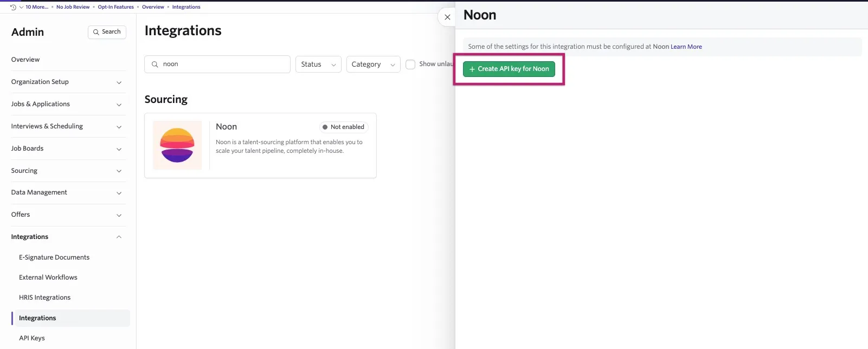Click the Admin Search button

point(107,32)
